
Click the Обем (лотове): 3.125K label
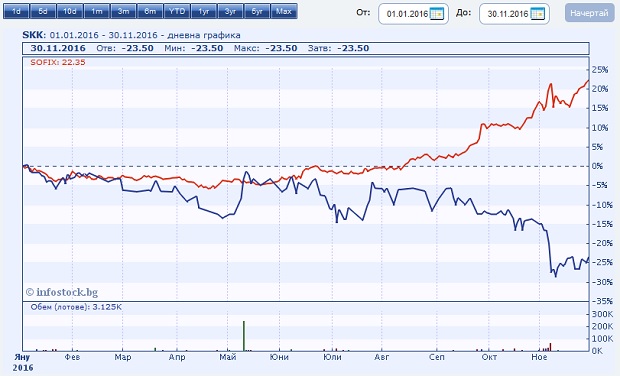click(76, 307)
